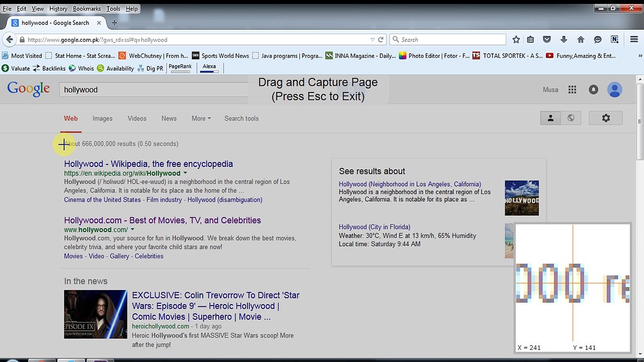
Task: Close the hollywood Google Search tab
Action: click(x=99, y=23)
